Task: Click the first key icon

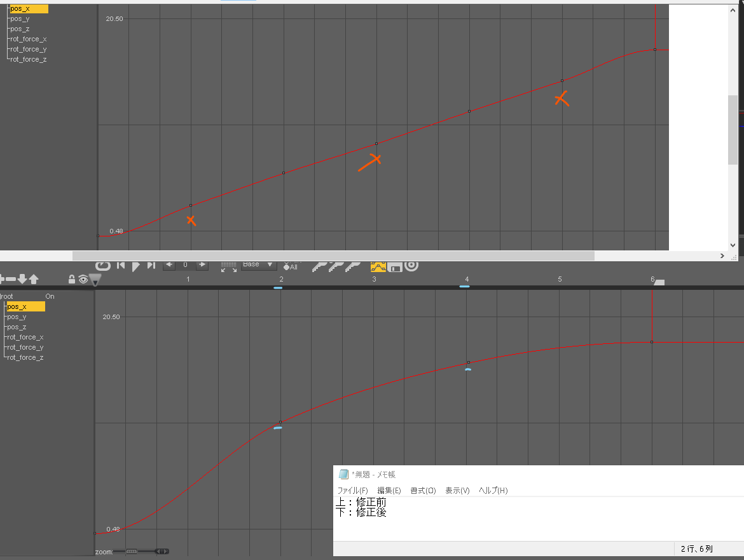Action: pyautogui.click(x=319, y=266)
